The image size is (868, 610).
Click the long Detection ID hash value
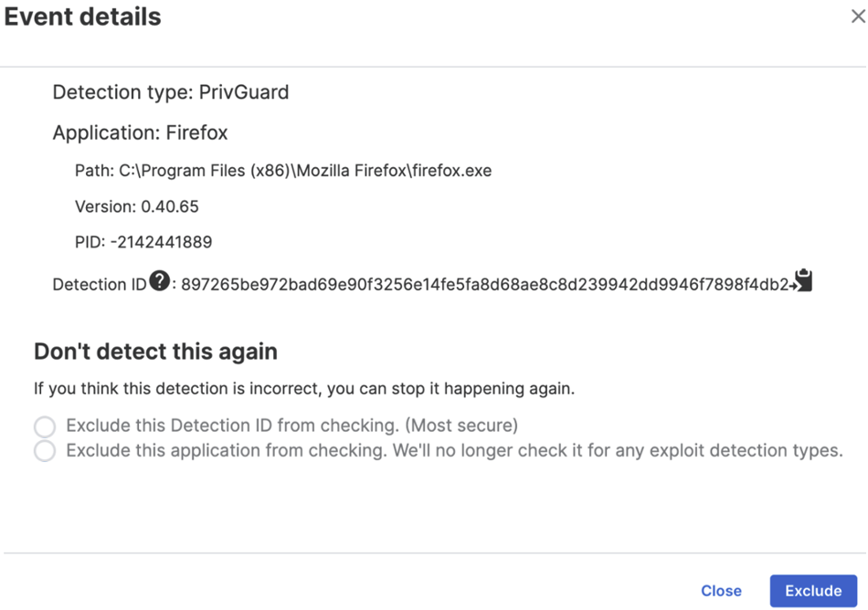[484, 285]
